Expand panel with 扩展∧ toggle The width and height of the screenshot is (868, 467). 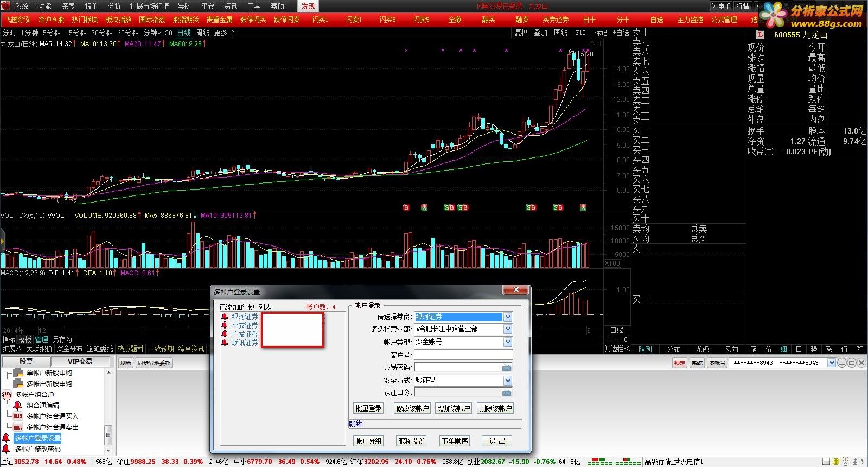pos(11,349)
